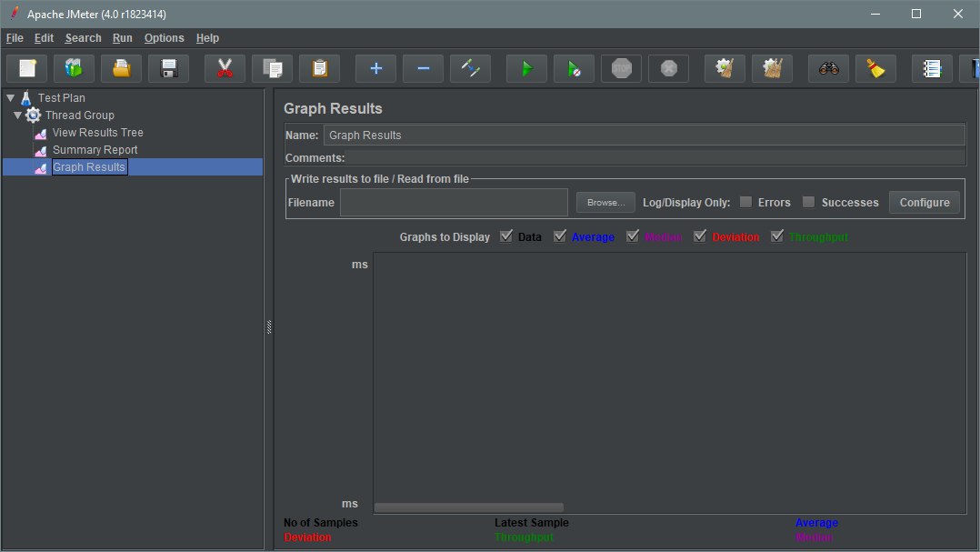Click the Toggle enable/disable icon
Image resolution: width=980 pixels, height=552 pixels.
coord(470,68)
